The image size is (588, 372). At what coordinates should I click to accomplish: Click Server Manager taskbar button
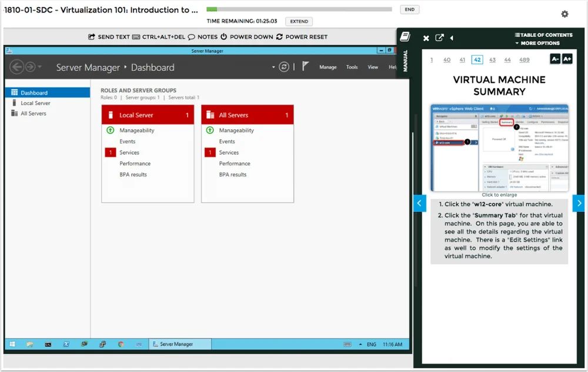click(x=181, y=344)
